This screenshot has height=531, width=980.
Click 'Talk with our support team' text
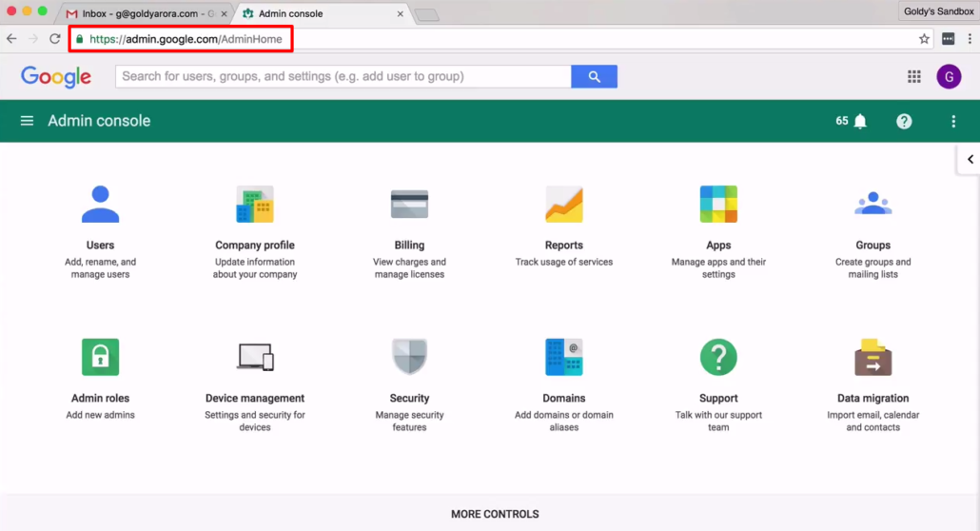(718, 422)
